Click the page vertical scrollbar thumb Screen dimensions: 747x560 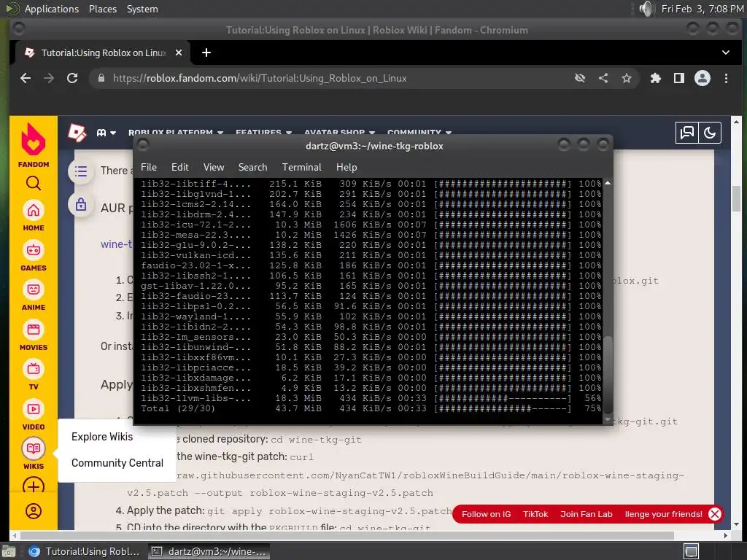click(x=737, y=198)
